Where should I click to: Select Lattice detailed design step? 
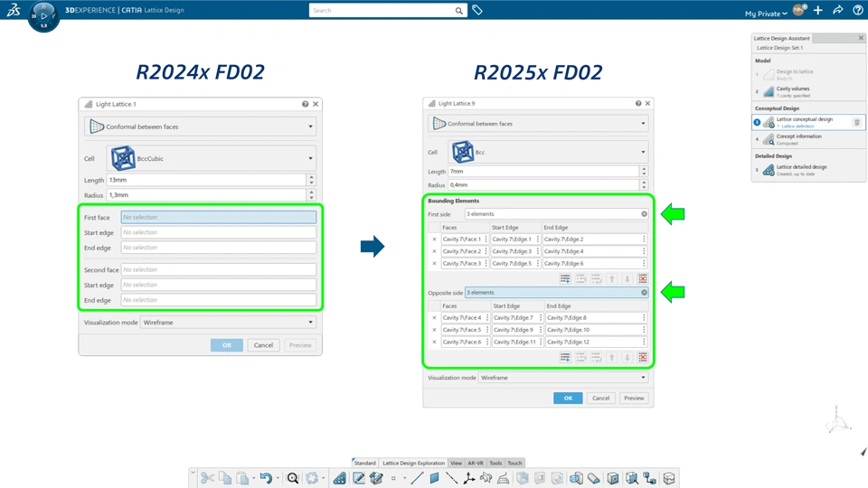pyautogui.click(x=808, y=169)
